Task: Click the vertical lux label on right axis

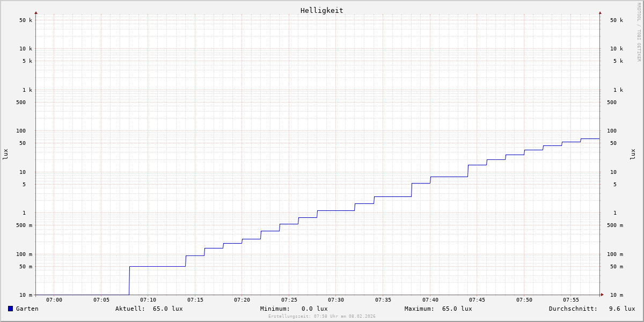Action: [x=633, y=154]
